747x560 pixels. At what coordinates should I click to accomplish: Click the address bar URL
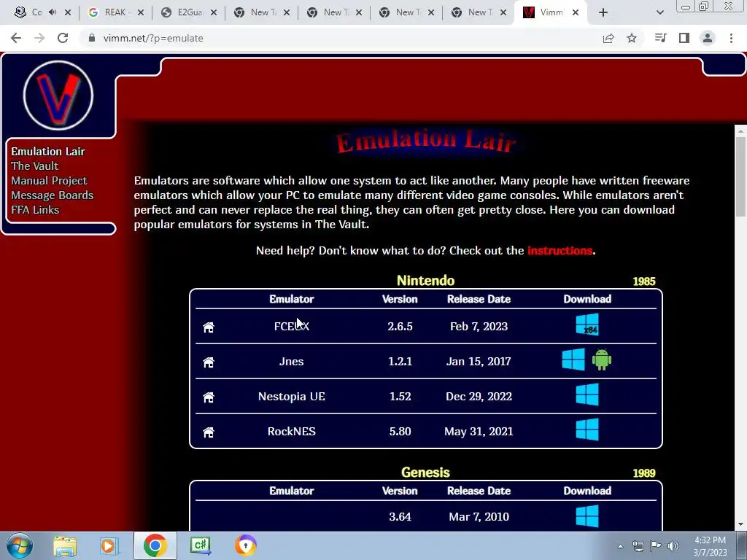(x=153, y=38)
